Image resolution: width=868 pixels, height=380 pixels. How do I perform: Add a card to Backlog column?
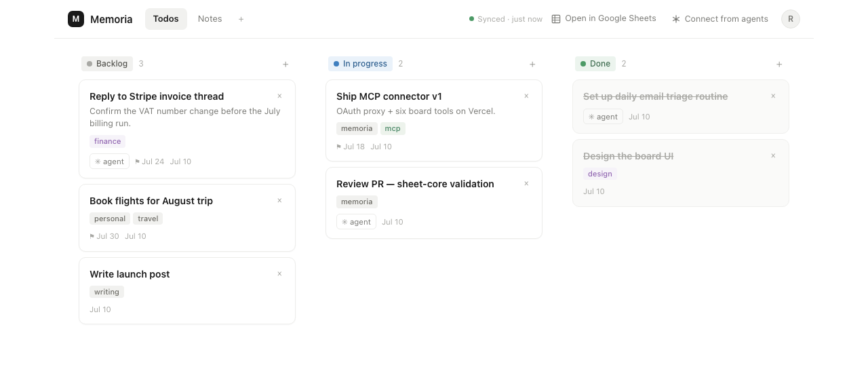point(285,64)
